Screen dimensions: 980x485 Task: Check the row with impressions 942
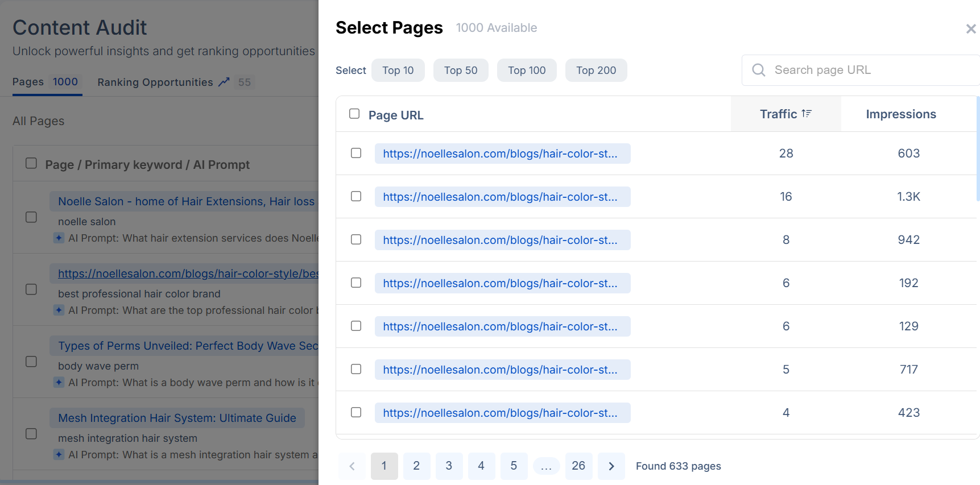[x=356, y=239]
